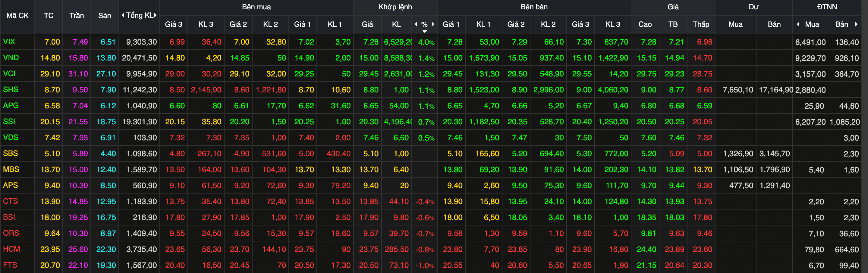Click SHS sell volume 4,060,20
Viewport: 868px width, 273px height.
pyautogui.click(x=613, y=90)
